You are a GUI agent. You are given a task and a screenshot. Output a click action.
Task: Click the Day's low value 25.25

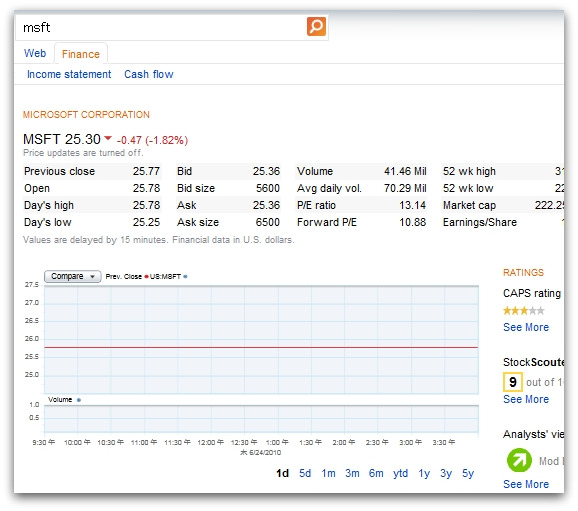click(x=146, y=222)
